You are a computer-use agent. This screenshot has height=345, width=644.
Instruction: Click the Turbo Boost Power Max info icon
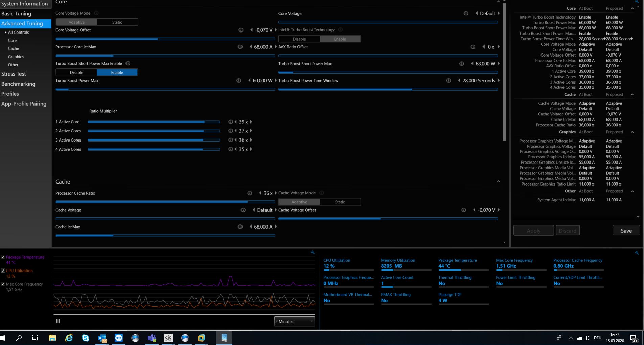click(x=239, y=81)
